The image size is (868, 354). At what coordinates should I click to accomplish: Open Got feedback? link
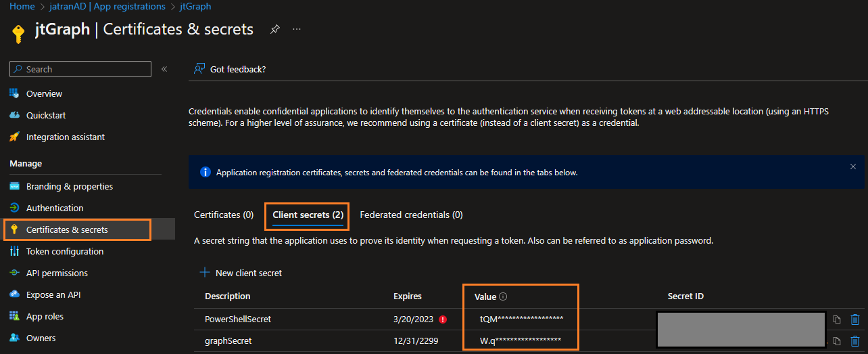(238, 69)
